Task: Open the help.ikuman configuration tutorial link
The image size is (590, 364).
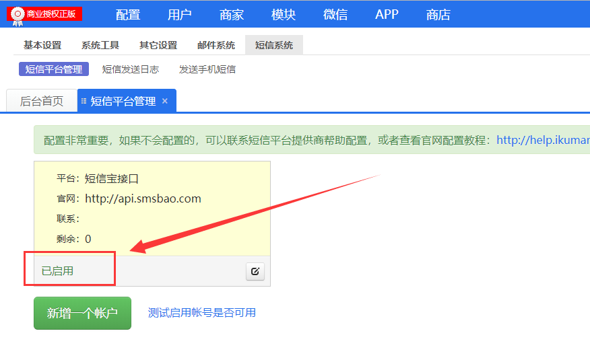Action: [x=543, y=141]
